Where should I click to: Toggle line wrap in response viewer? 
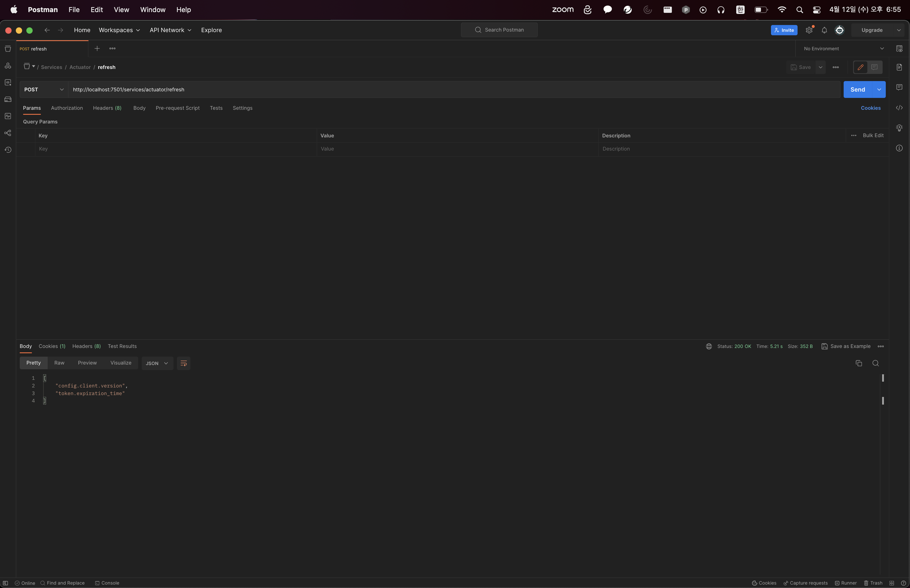coord(183,363)
